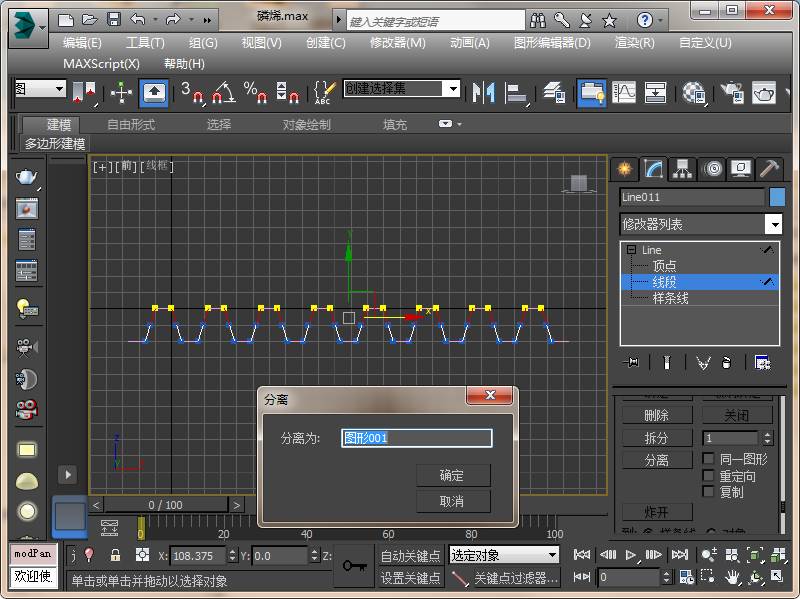The image size is (800, 599).
Task: Open the 修改器列表 dropdown
Action: [773, 224]
